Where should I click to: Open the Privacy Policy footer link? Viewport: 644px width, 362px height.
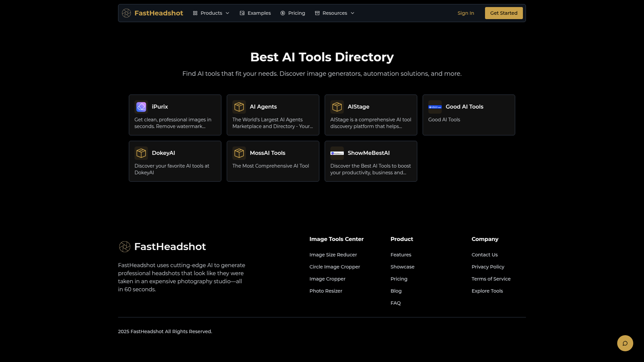[488, 267]
